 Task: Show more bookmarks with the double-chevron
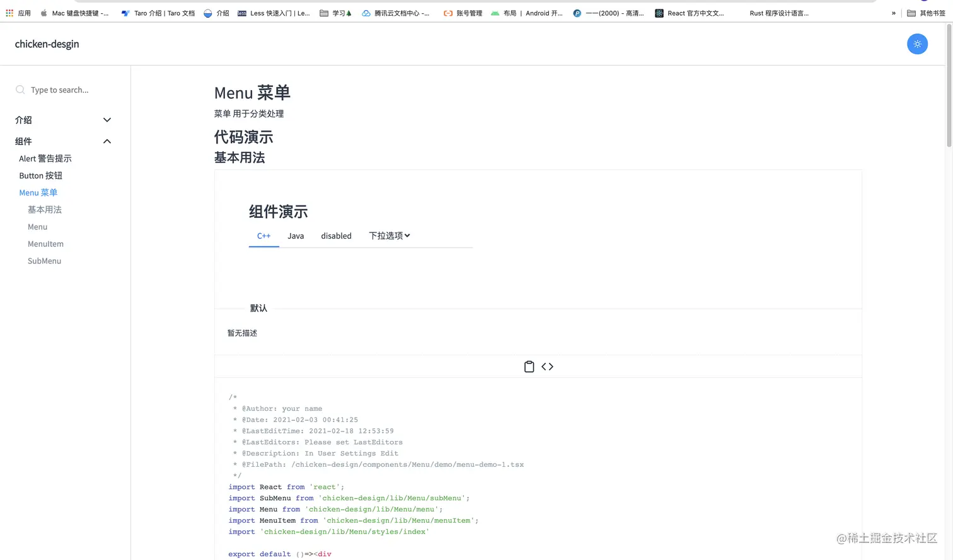pyautogui.click(x=893, y=13)
